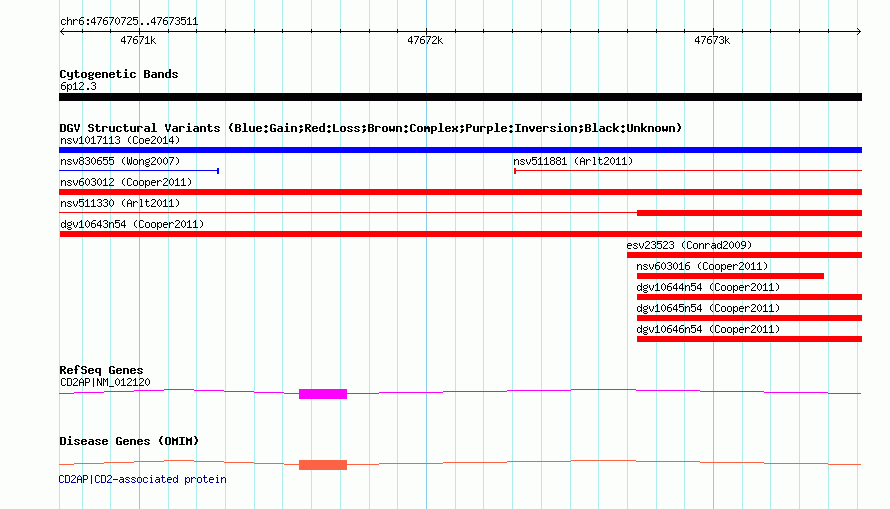Click the 47671k ruler position label
The width and height of the screenshot is (890, 509).
coord(138,40)
